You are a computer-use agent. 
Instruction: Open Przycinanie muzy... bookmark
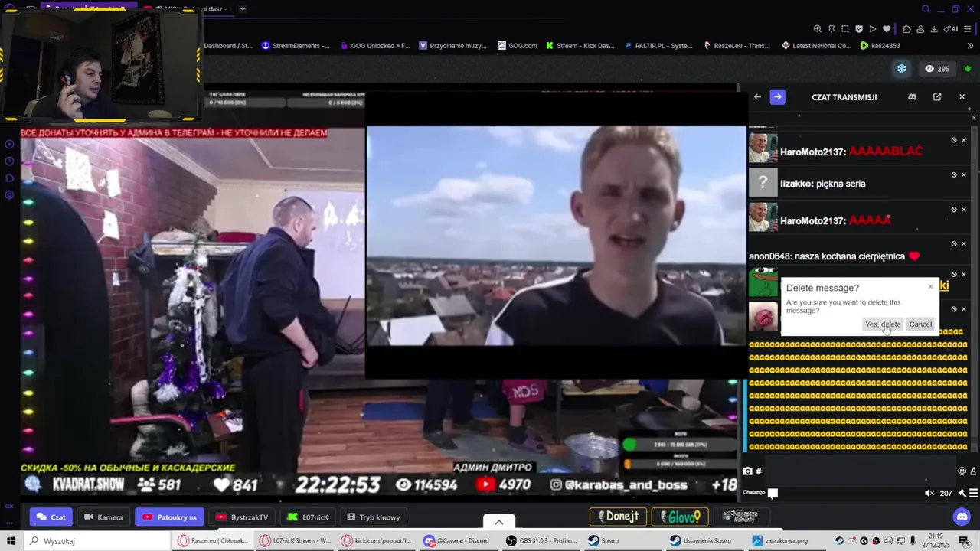click(452, 46)
